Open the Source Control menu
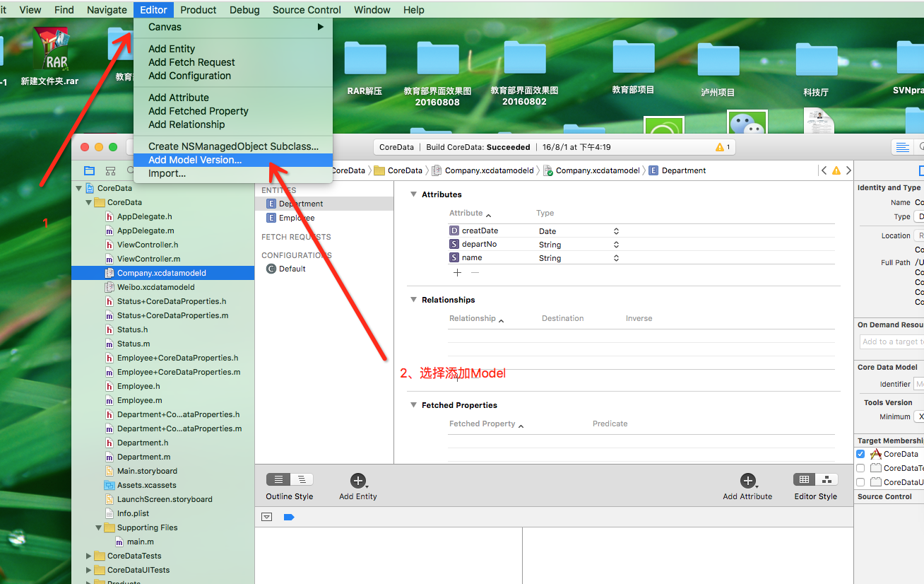 click(x=307, y=10)
